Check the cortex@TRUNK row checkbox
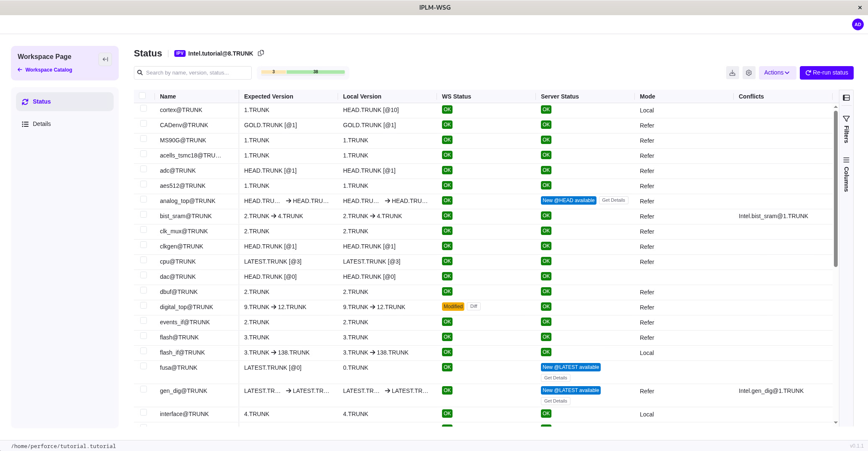The width and height of the screenshot is (868, 451). click(144, 108)
